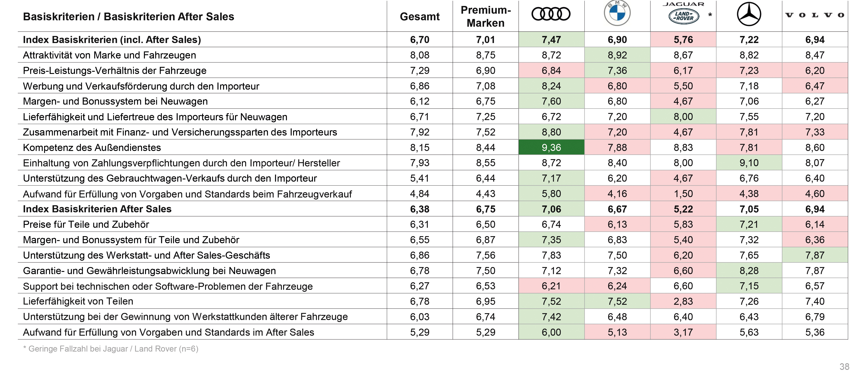Viewport: 868px width, 384px height.
Task: Click the red 2,83 cell
Action: point(683,301)
